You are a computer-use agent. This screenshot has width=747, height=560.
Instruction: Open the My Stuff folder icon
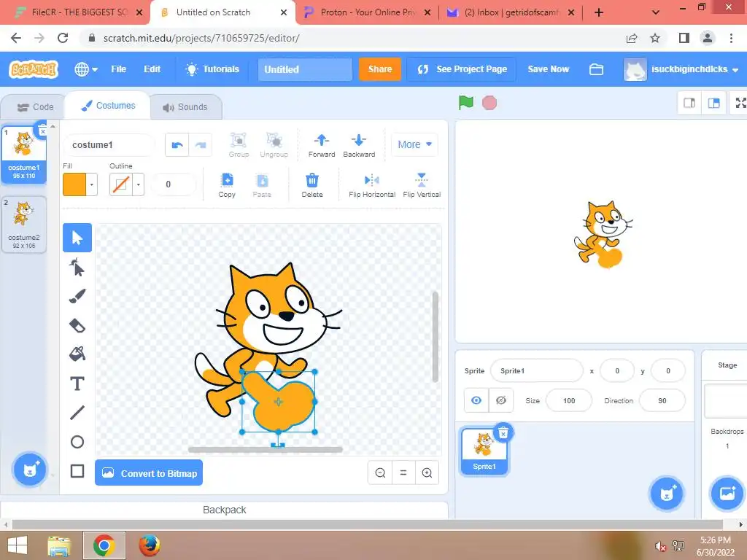pyautogui.click(x=596, y=69)
